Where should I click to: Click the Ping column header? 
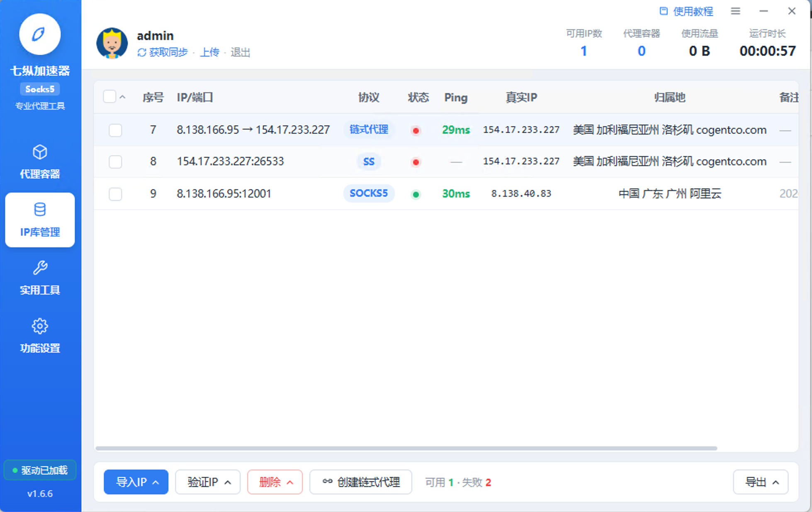[x=456, y=98]
